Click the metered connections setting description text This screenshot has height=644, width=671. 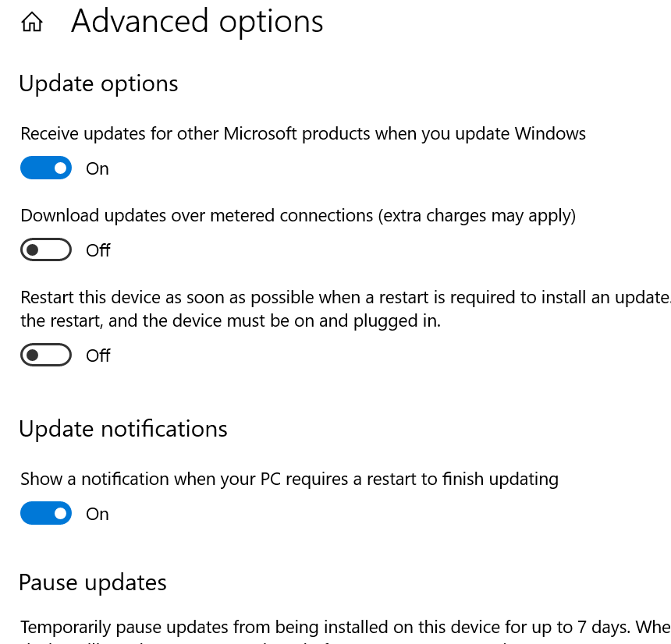tap(299, 215)
